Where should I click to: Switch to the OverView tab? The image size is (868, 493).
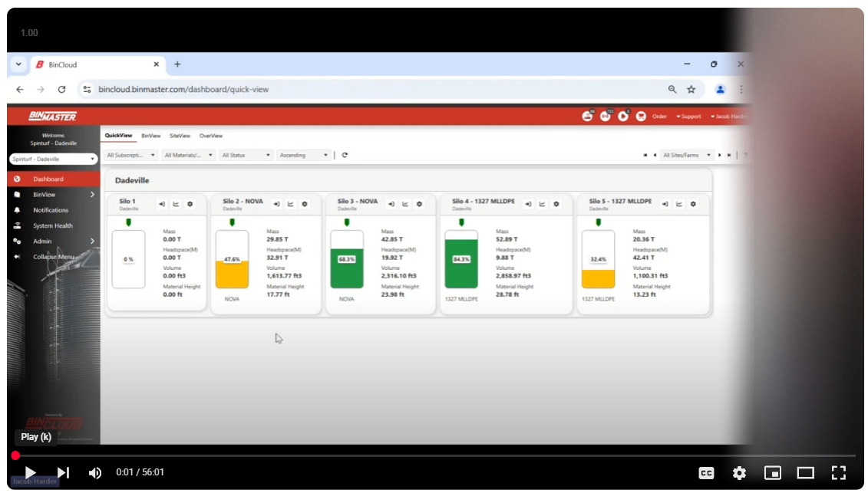(x=211, y=136)
